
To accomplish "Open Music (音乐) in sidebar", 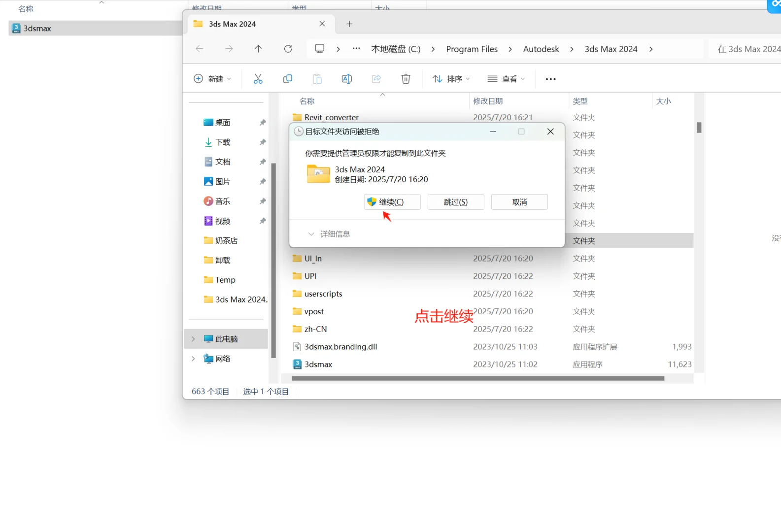I will click(x=223, y=201).
